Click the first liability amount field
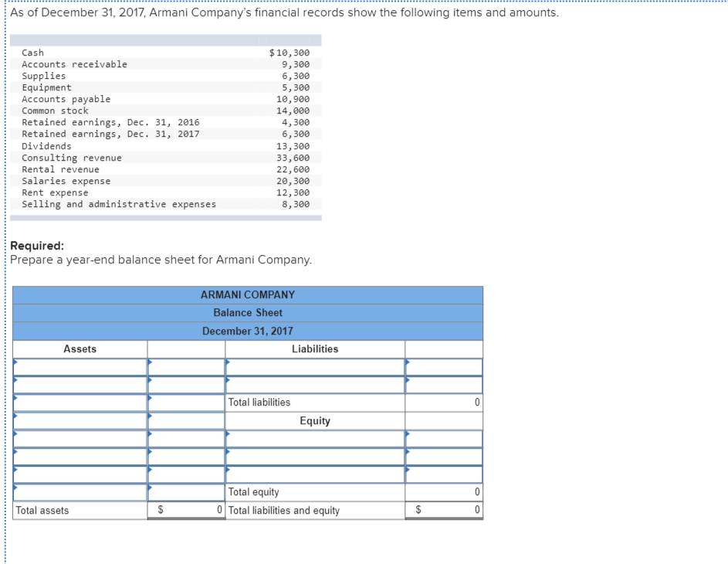Image resolution: width=728 pixels, height=564 pixels. pos(444,367)
